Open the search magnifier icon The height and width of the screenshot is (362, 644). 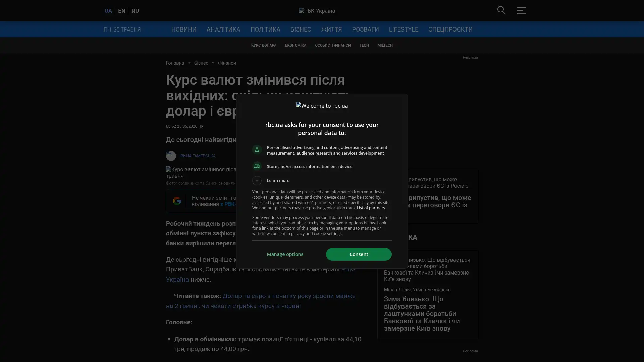[x=501, y=10]
